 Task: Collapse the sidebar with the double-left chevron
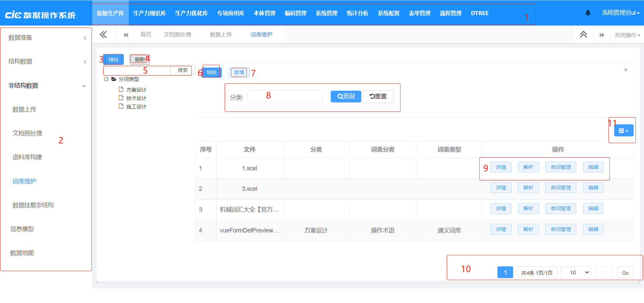click(103, 34)
